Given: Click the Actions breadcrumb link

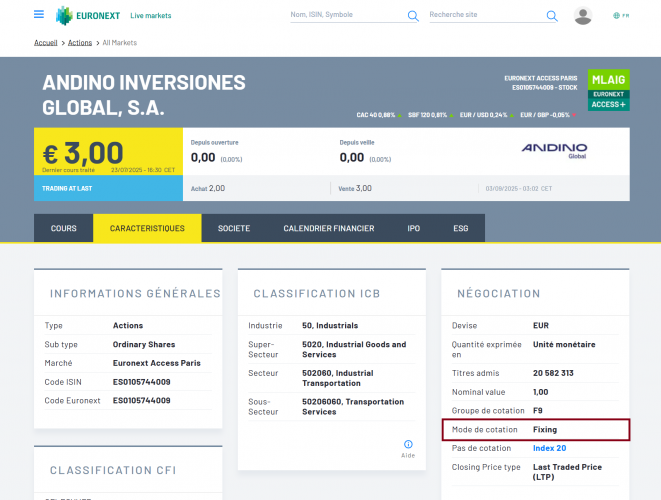Looking at the screenshot, I should 80,43.
